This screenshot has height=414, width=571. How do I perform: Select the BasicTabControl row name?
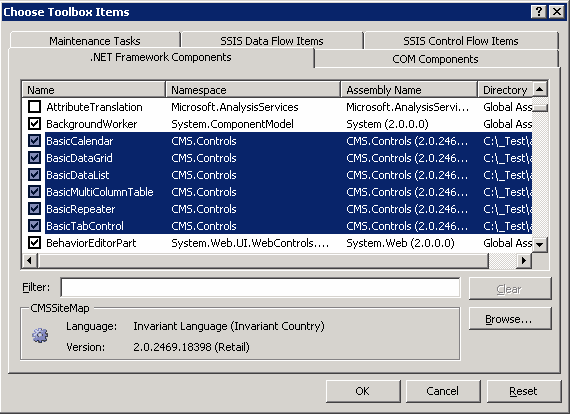tap(85, 226)
